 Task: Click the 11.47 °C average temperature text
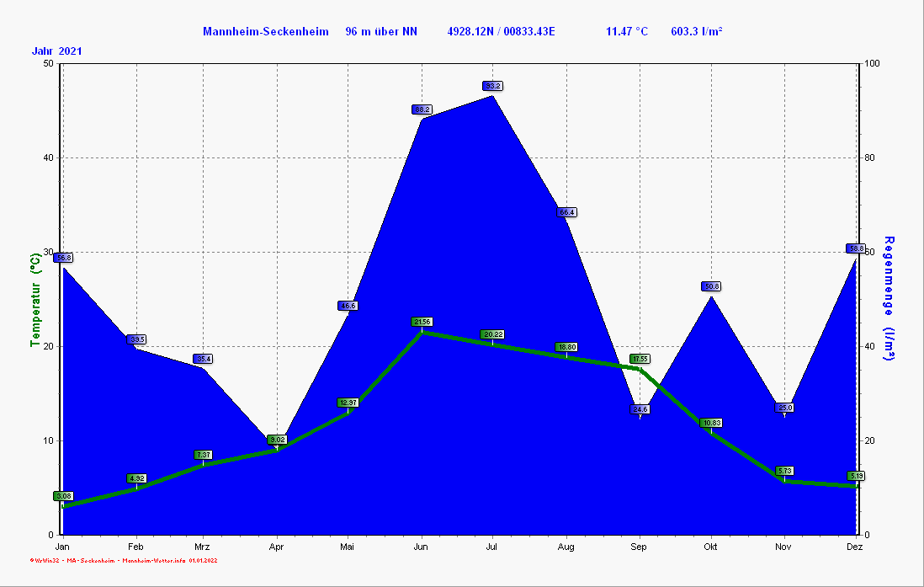627,31
